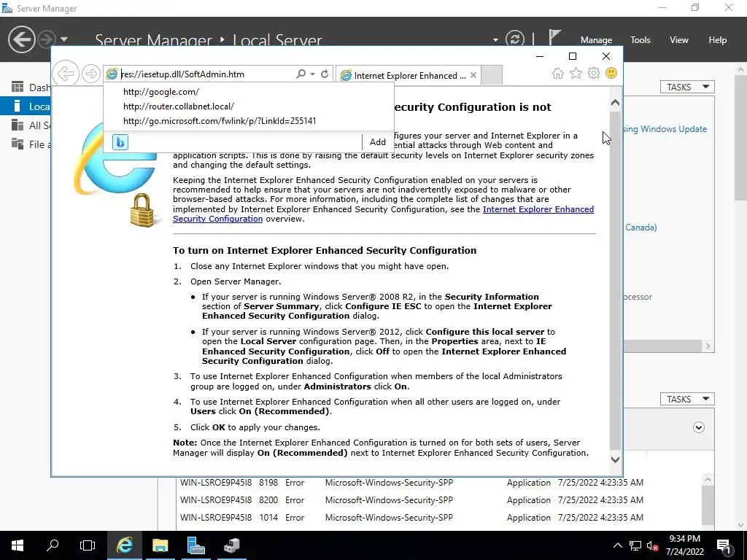
Task: Open the Manage menu
Action: pos(596,40)
